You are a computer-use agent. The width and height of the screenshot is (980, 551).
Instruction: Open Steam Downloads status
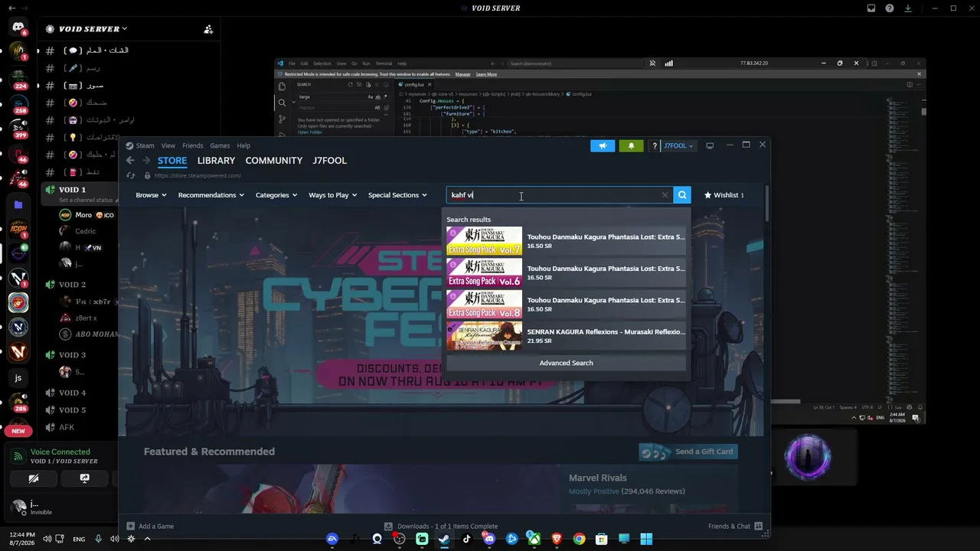pos(441,527)
